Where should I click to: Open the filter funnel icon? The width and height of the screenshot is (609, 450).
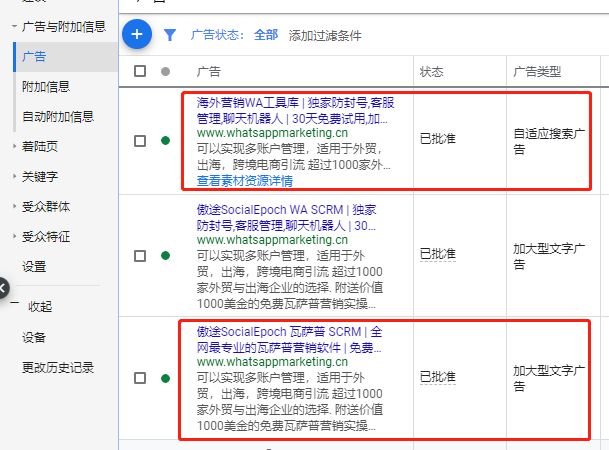click(170, 35)
